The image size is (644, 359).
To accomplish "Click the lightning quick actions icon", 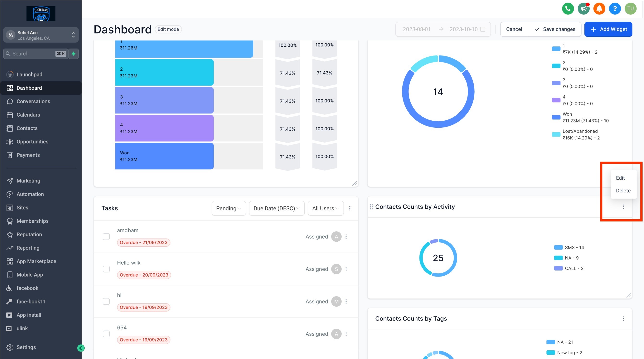I will click(74, 54).
